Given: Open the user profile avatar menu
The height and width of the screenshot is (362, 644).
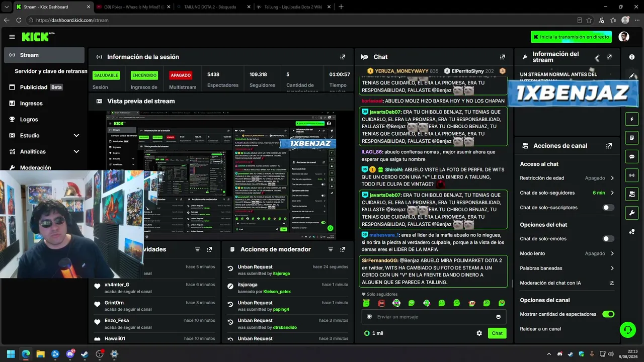Looking at the screenshot, I should point(624,37).
